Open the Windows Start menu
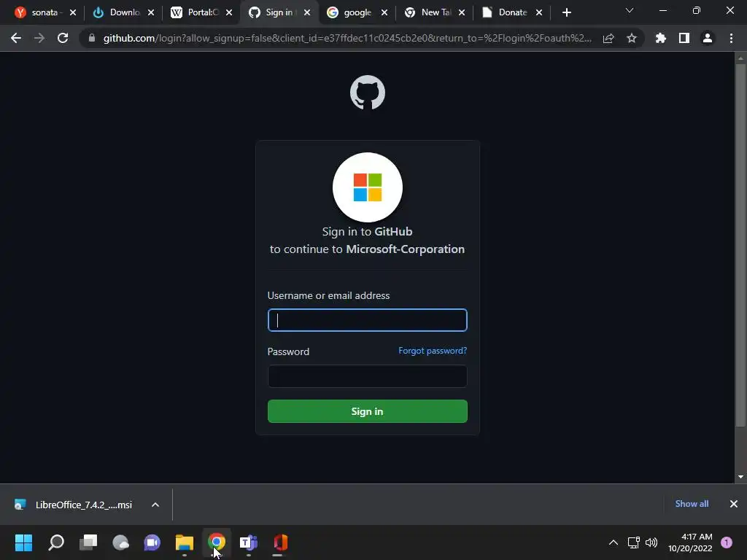Viewport: 747px width, 560px height. (x=23, y=542)
